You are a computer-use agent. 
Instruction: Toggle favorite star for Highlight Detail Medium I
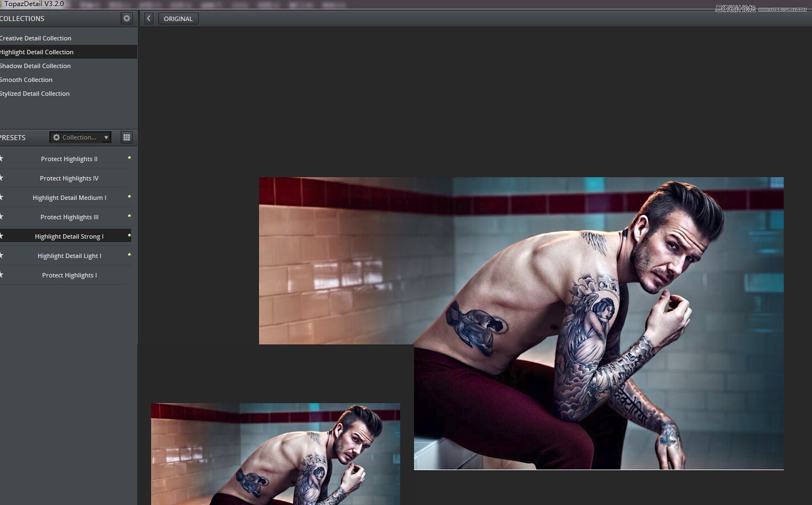coord(2,197)
